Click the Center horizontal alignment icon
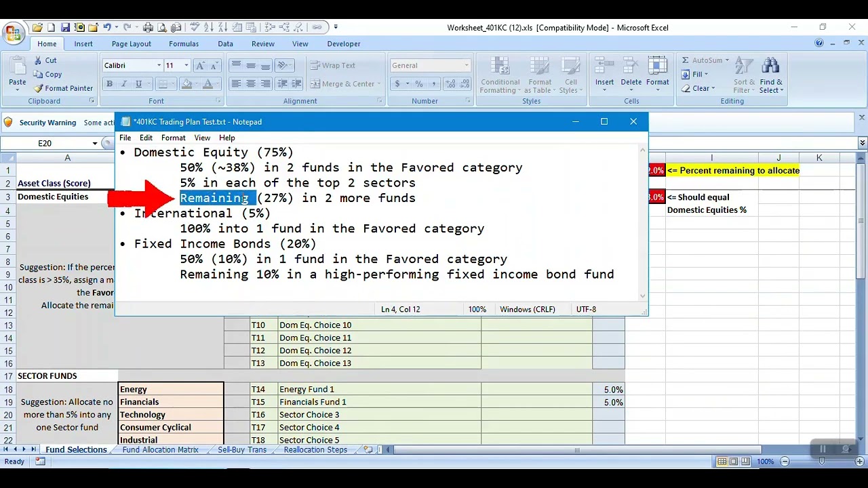This screenshot has width=868, height=488. (x=251, y=84)
